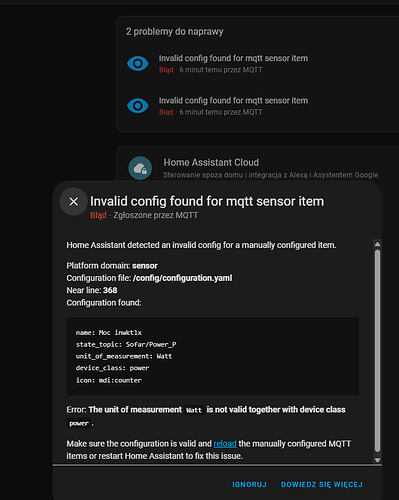Select the IGNORUJ button
The image size is (399, 500).
pos(249,484)
